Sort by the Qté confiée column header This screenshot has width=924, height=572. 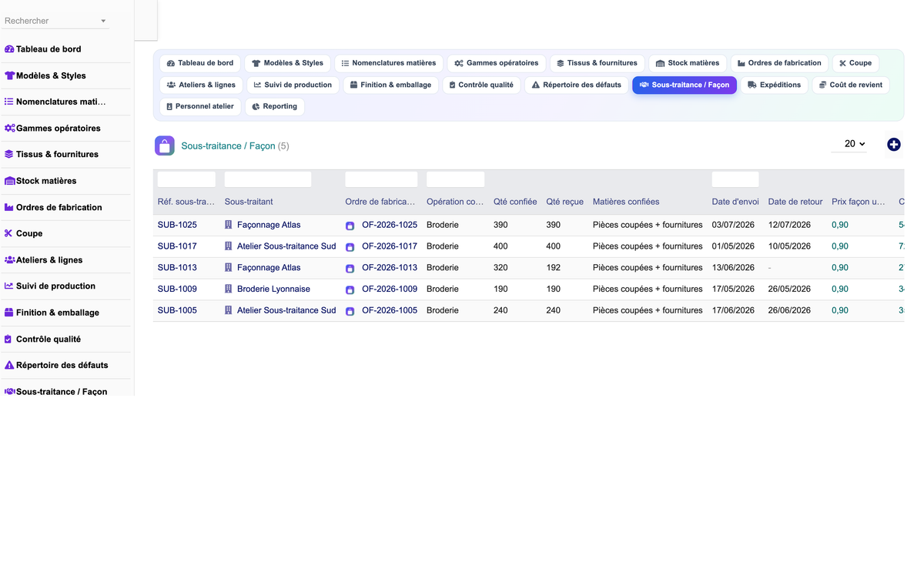click(x=515, y=202)
